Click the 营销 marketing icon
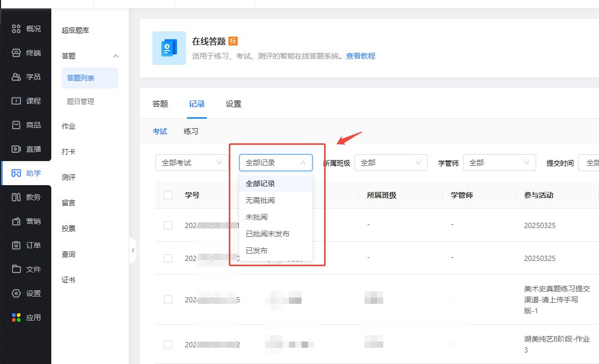Image resolution: width=599 pixels, height=364 pixels. [16, 221]
